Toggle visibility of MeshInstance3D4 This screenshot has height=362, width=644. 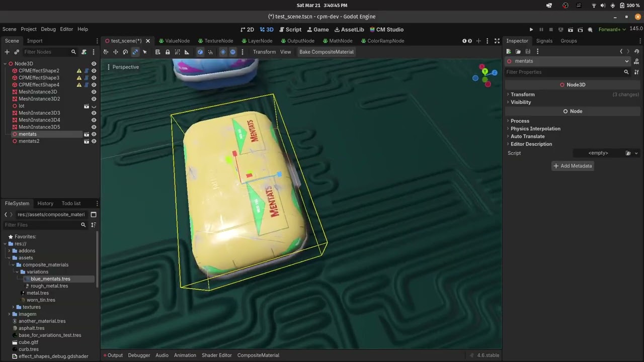coord(94,120)
